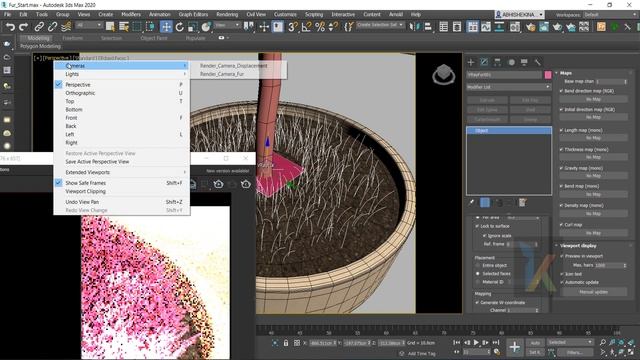The image size is (640, 360).
Task: Toggle Thickness map (mono) checkbox
Action: pos(562,149)
